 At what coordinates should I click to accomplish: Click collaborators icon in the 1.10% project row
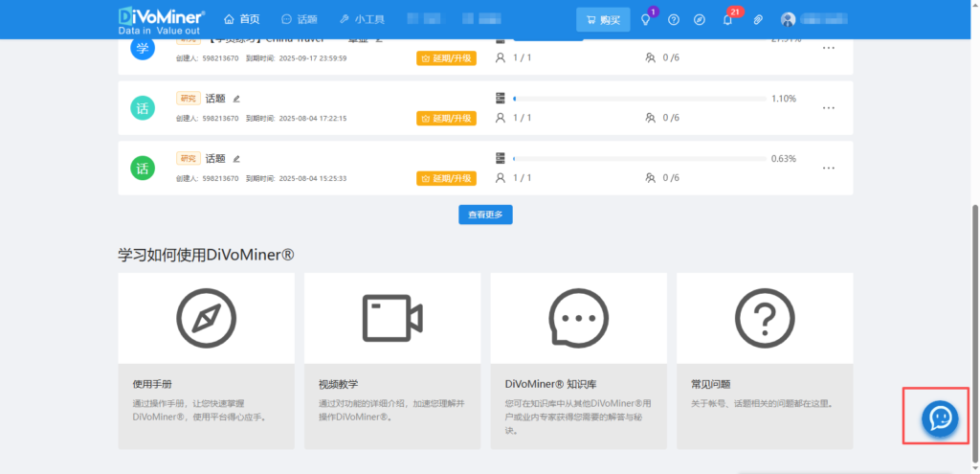pyautogui.click(x=650, y=118)
